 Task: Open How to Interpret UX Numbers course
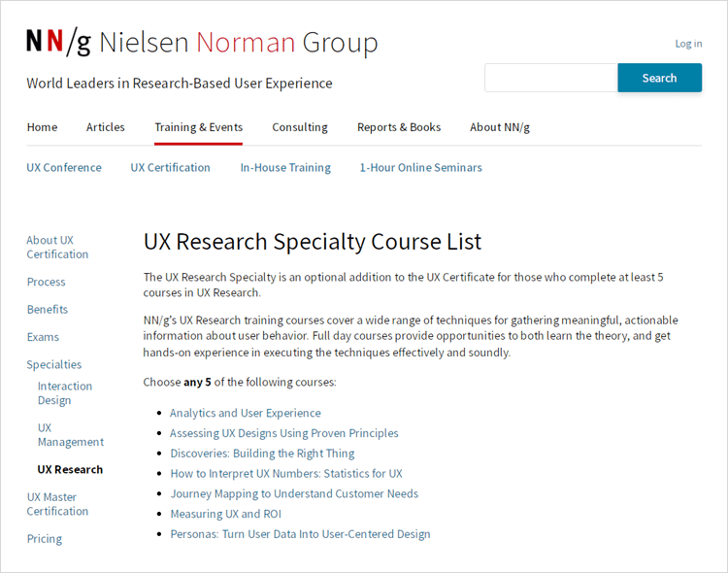[286, 474]
